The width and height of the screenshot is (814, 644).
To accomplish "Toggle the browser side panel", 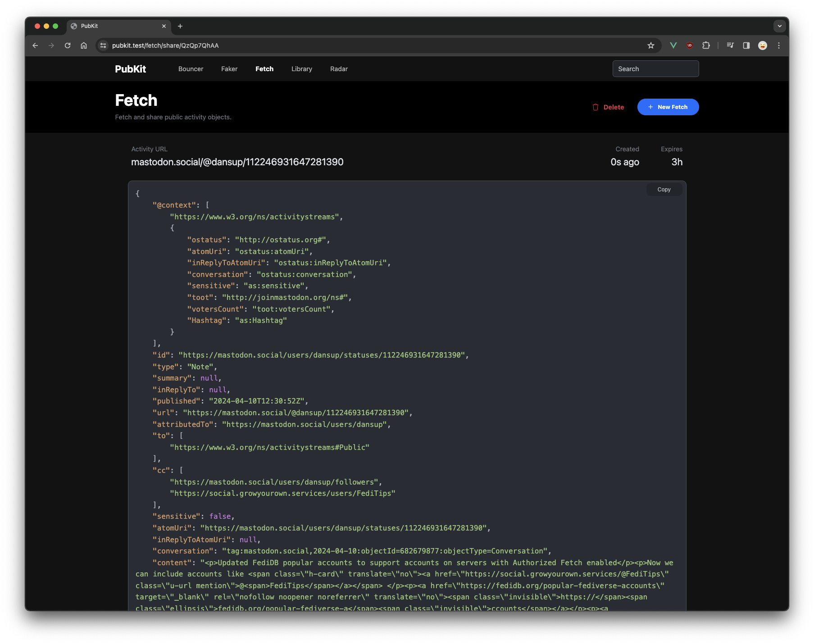I will pos(746,45).
